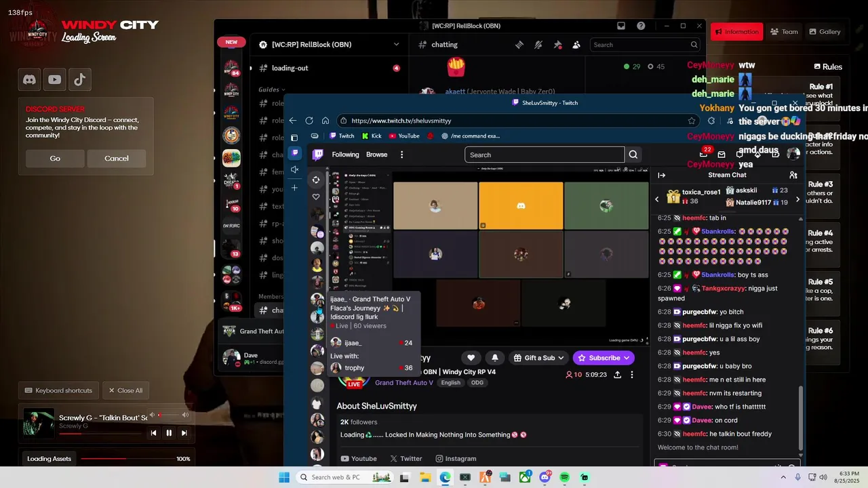Open Twitch whispers mail icon
Viewport: 868px width, 488px height.
tap(722, 155)
